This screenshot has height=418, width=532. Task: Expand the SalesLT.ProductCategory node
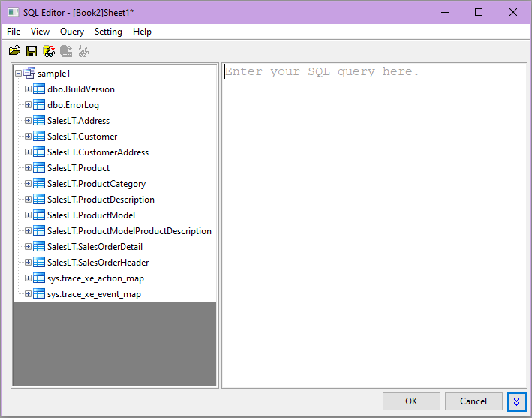(28, 184)
